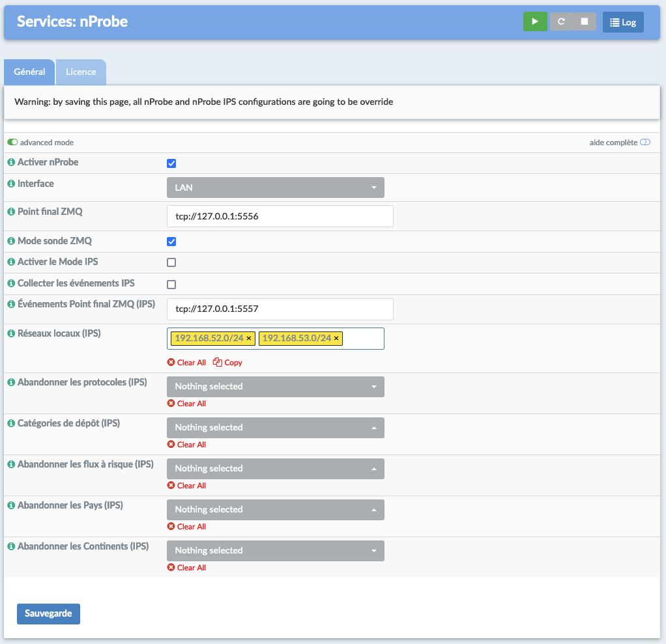
Task: Toggle aide complète switch
Action: tap(644, 142)
